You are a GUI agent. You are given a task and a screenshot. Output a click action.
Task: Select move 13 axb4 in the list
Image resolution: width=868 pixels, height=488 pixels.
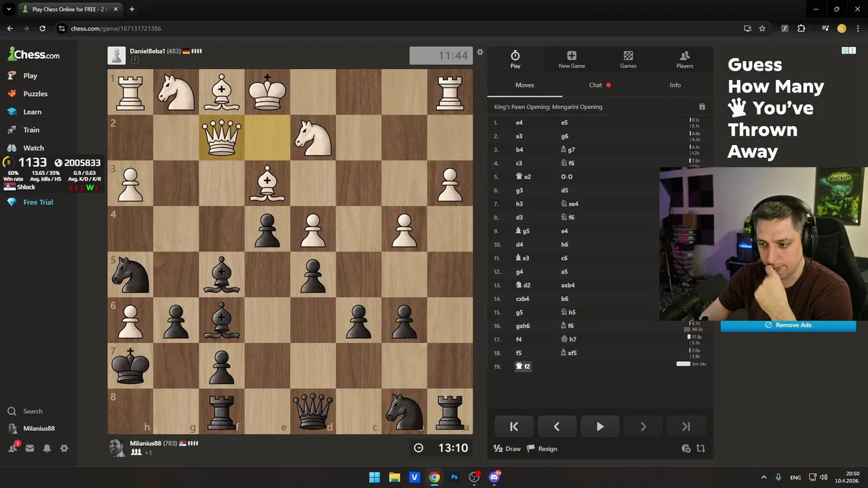[568, 285]
